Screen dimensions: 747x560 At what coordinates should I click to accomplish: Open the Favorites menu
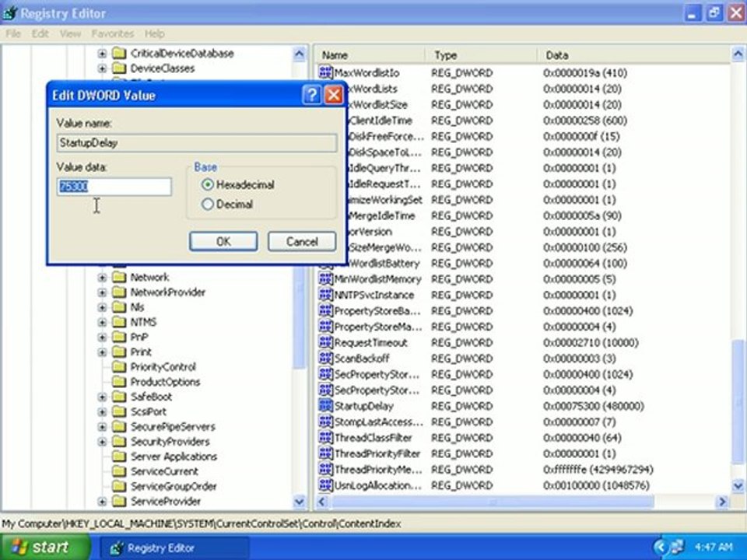[112, 33]
